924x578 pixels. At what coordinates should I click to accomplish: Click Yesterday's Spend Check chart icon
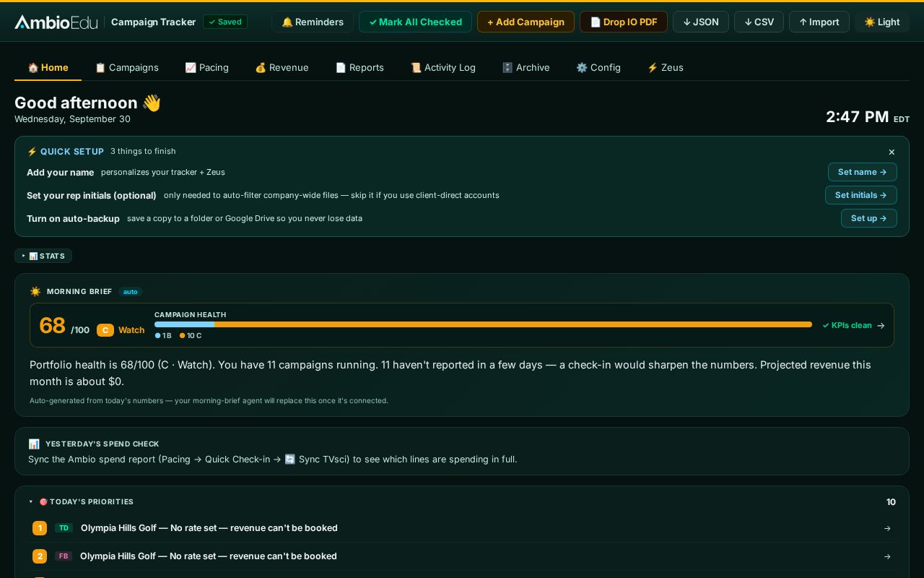click(34, 444)
